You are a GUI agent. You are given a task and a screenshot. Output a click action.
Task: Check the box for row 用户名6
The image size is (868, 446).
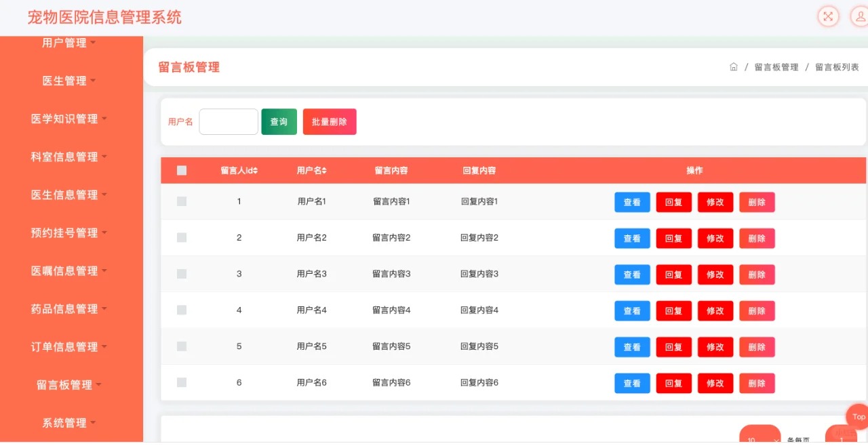click(182, 382)
